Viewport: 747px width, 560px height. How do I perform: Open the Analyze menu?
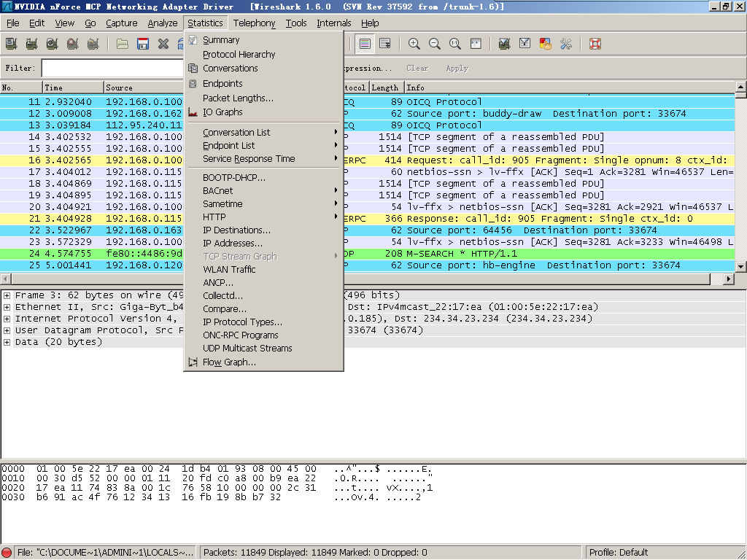click(x=163, y=23)
